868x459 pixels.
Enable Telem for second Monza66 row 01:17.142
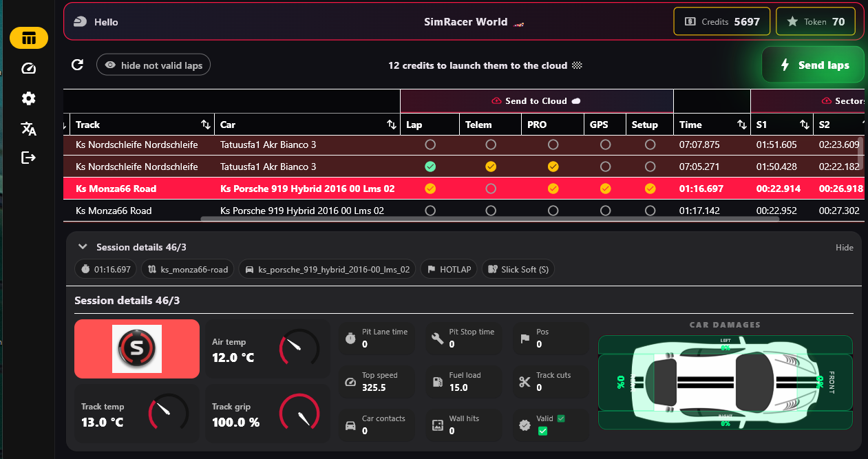click(x=491, y=211)
